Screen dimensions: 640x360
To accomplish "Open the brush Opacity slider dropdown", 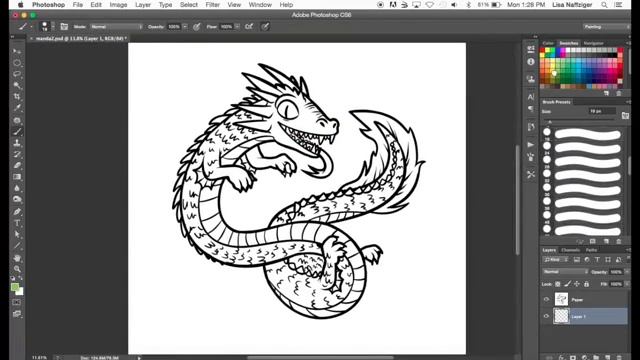I will point(185,27).
